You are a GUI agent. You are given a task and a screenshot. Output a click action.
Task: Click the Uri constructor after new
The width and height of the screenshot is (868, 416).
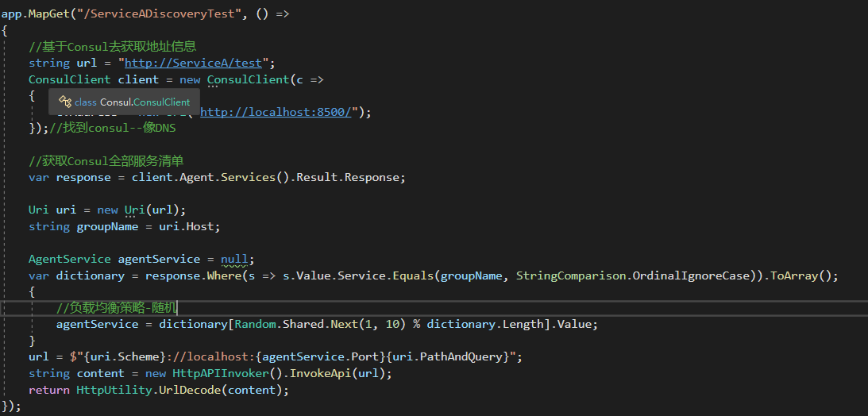tap(134, 210)
